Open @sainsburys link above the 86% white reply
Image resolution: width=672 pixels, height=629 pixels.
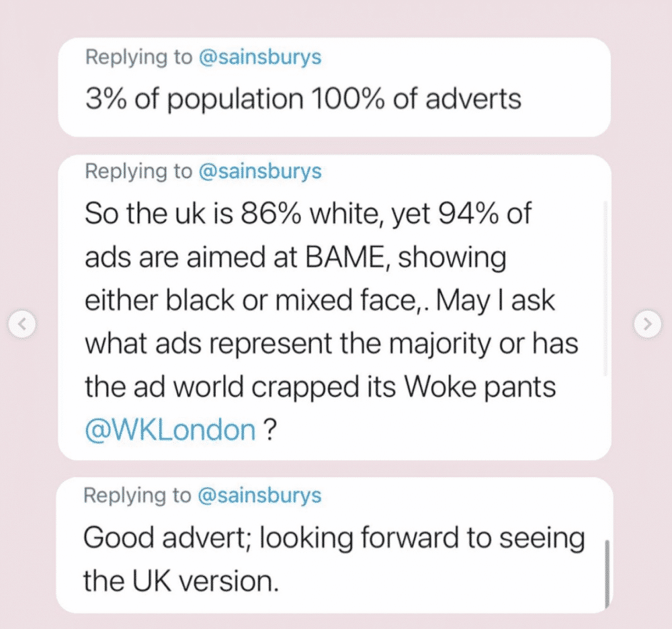(260, 171)
